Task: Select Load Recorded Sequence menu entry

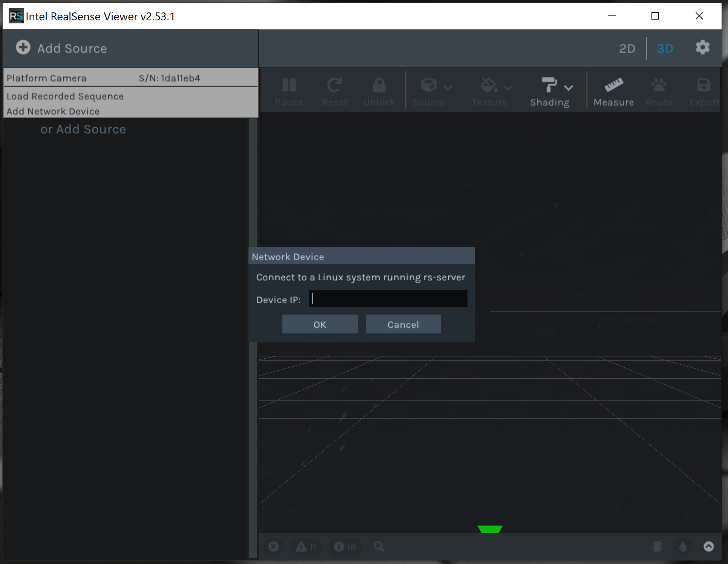Action: [65, 96]
